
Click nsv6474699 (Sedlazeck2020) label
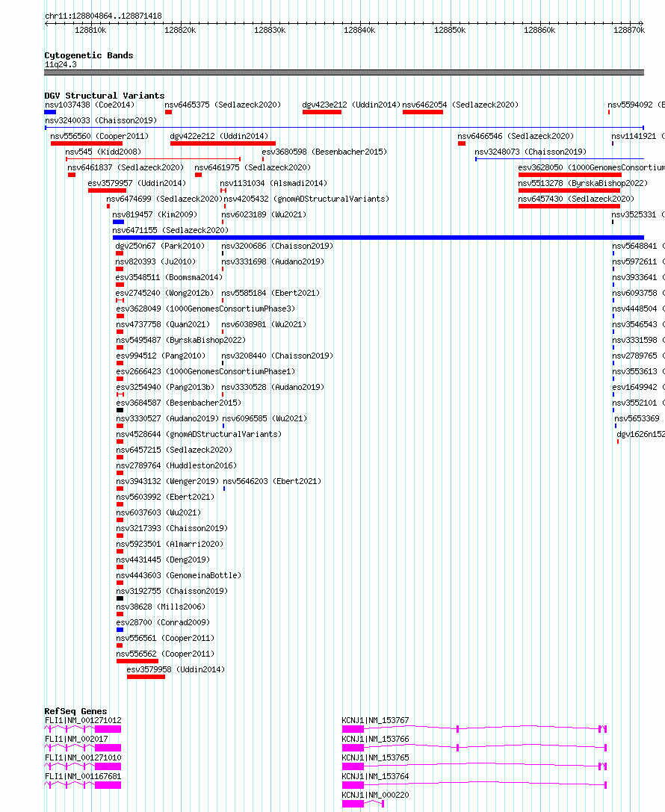[x=164, y=199]
